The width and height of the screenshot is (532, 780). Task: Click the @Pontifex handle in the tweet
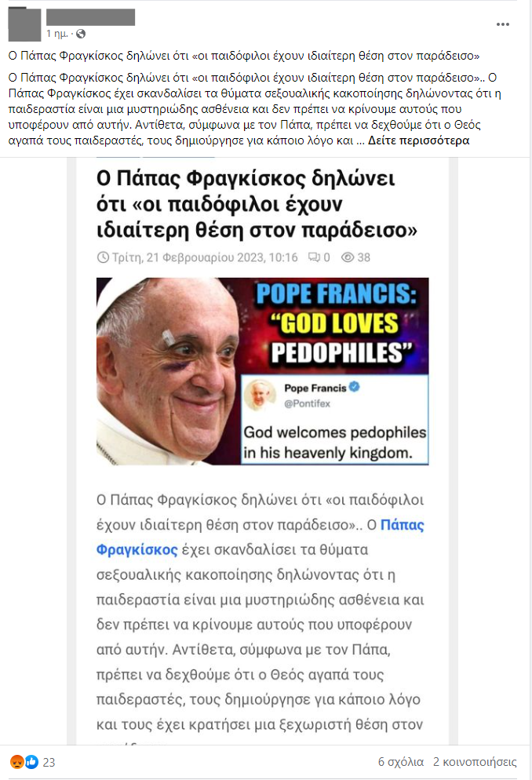tap(308, 403)
